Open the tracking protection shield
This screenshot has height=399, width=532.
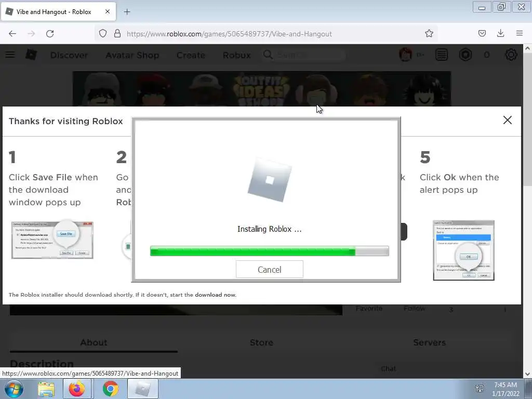(x=103, y=34)
